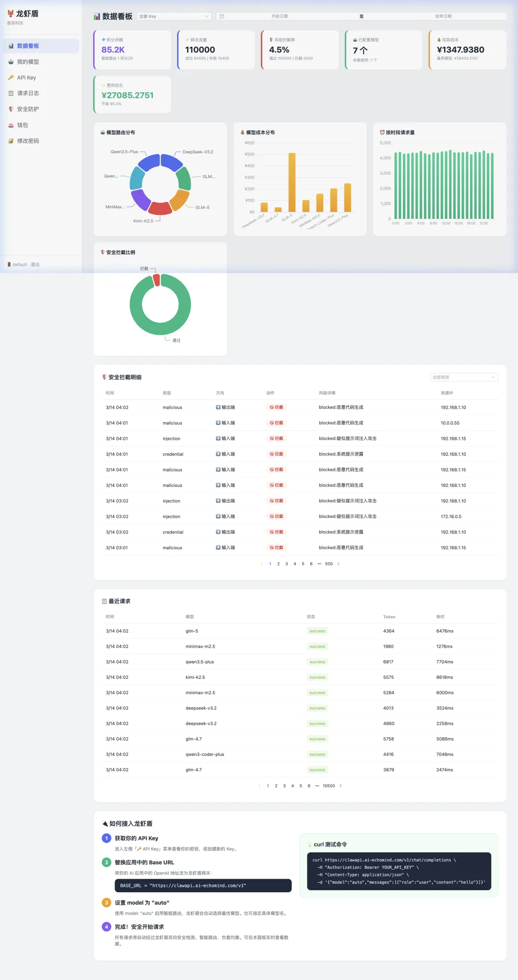
Task: Open 安全防护 menu item
Action: pyautogui.click(x=41, y=109)
